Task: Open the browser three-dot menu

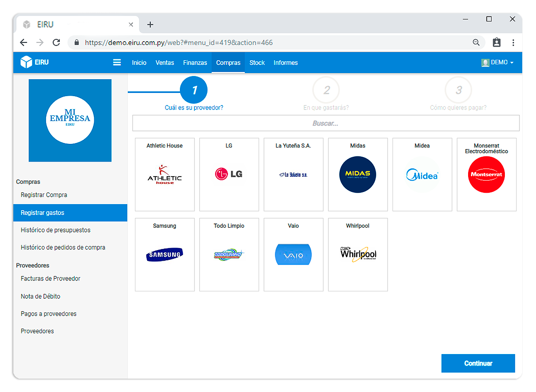Action: [x=513, y=42]
